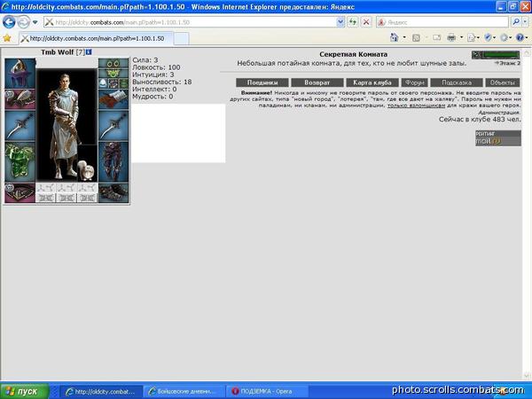Image resolution: width=532 pixels, height=399 pixels.
Task: Expand the Home button dropdown arrow
Action: click(x=404, y=37)
